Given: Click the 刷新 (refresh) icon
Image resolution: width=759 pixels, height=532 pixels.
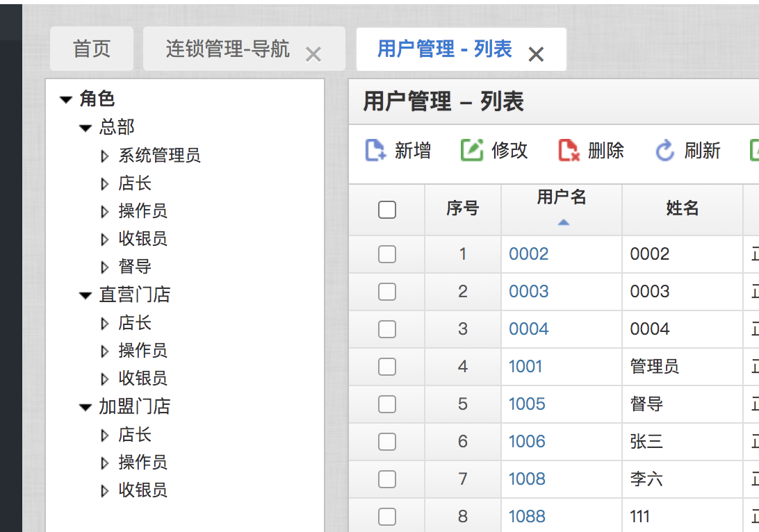Looking at the screenshot, I should (x=665, y=150).
